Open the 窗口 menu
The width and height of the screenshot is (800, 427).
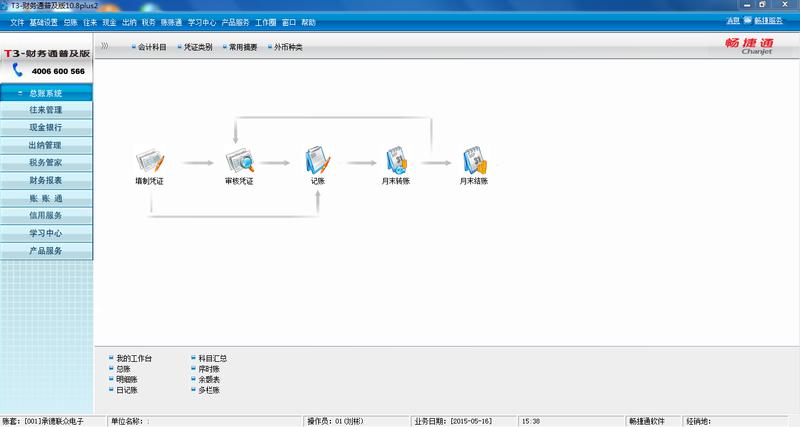tap(289, 22)
